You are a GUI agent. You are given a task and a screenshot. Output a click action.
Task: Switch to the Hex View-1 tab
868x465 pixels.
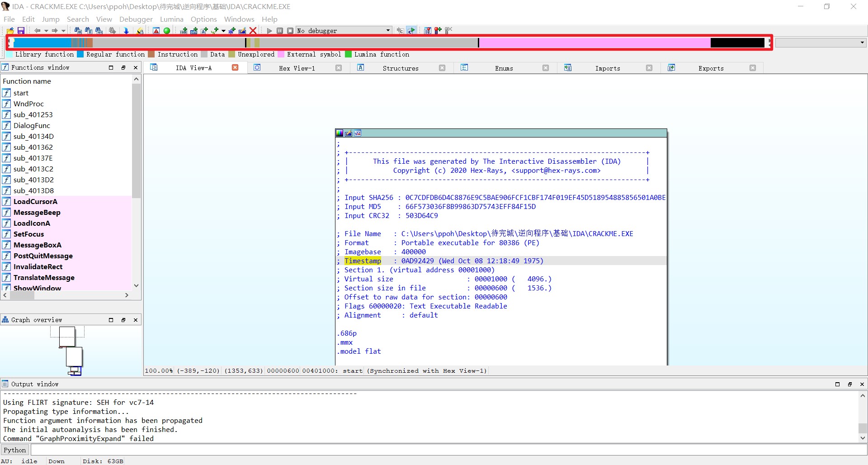tap(297, 68)
